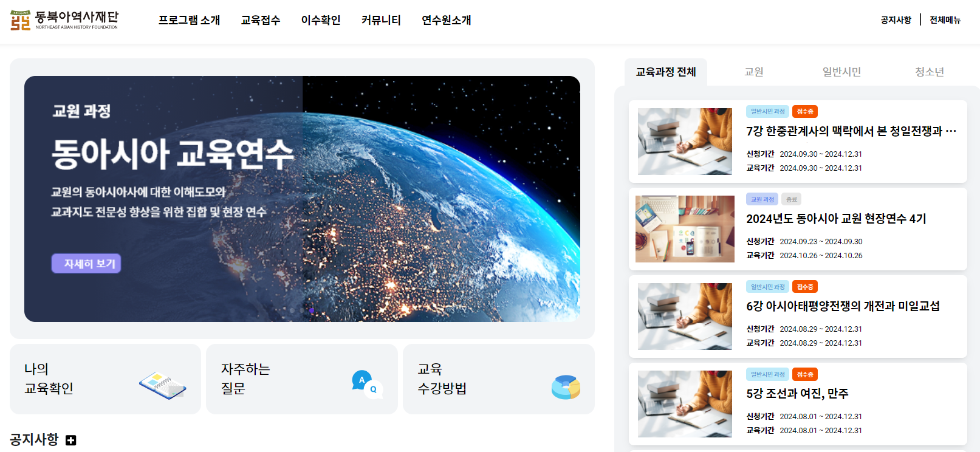Click 교육기간 2024.08.01 ~ 2024.12.31 text
Image resolution: width=980 pixels, height=452 pixels.
(804, 431)
